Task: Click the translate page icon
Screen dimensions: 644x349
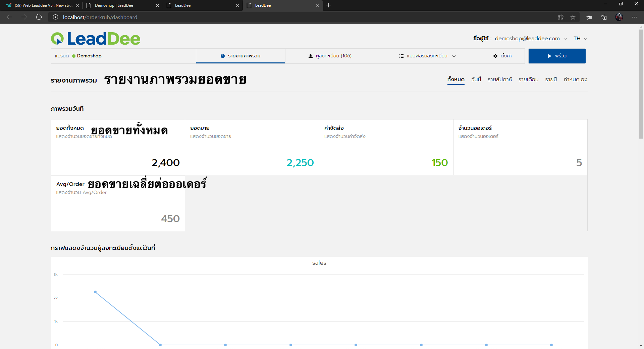Action: (x=560, y=17)
